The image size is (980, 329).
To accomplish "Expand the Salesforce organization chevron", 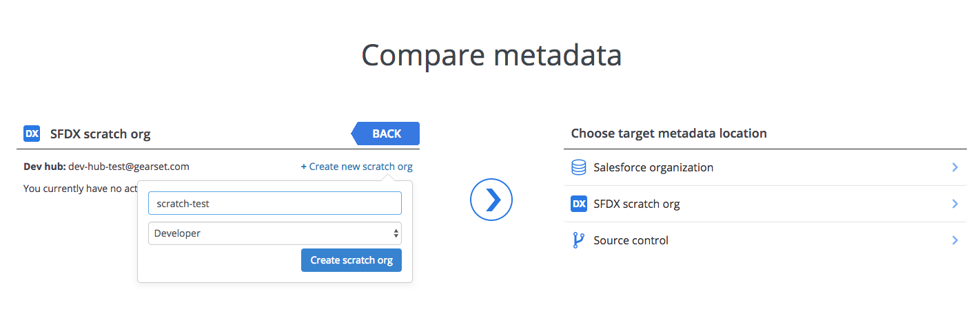I will click(x=955, y=167).
